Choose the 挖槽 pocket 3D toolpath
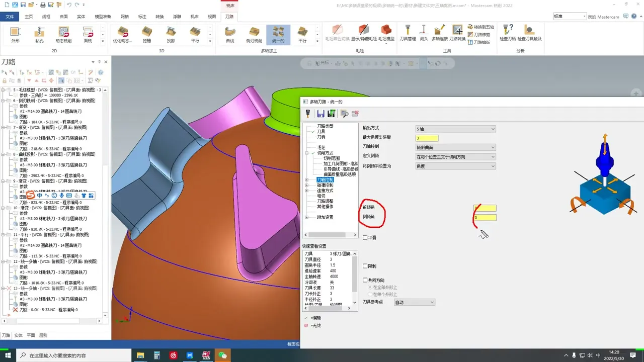644x362 pixels. (146, 34)
